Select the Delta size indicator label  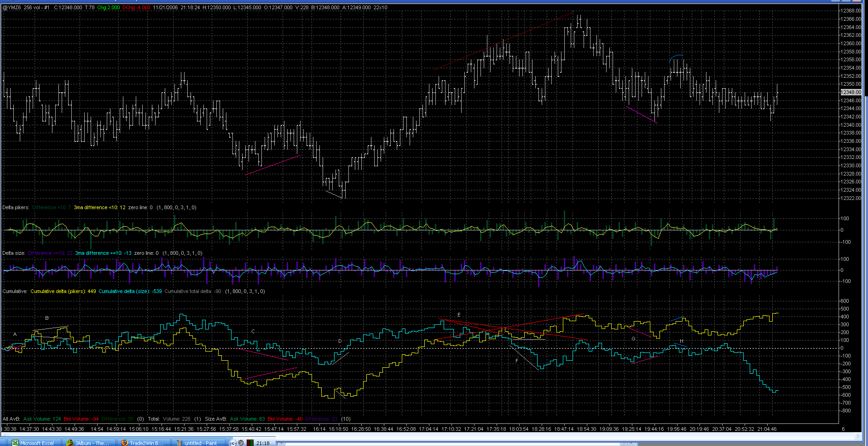tap(14, 253)
